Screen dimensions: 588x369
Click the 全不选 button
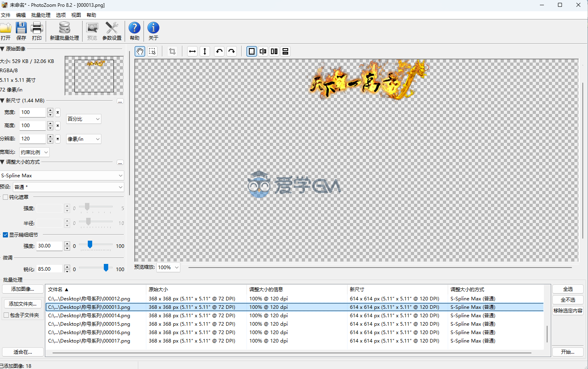click(x=568, y=300)
